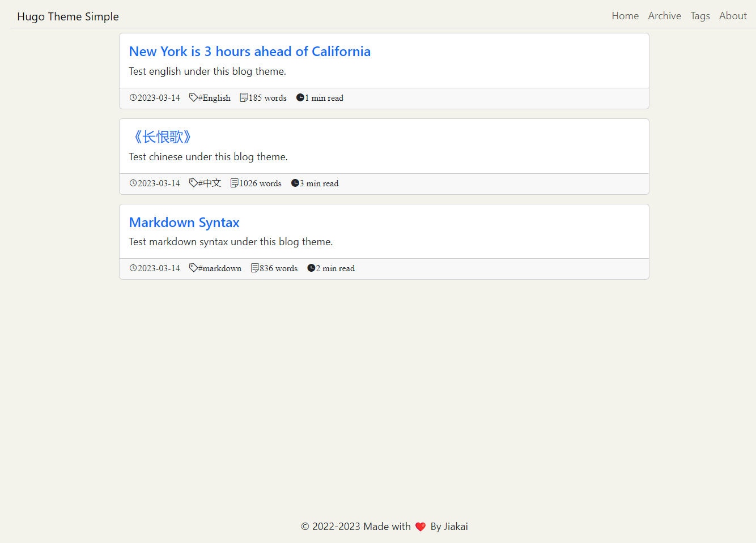Click the word-count icon before 1026 words
The width and height of the screenshot is (756, 543).
coord(234,183)
